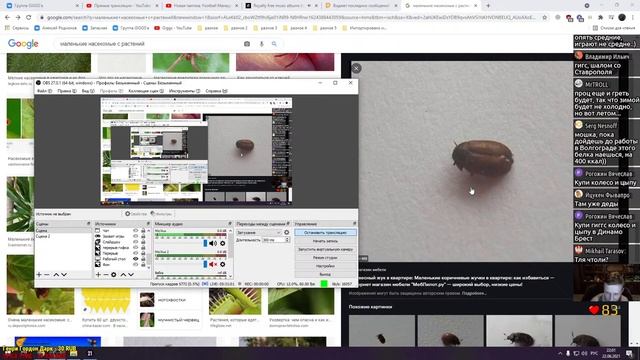Open the Windows notification center icon
This screenshot has height=360, width=640.
[629, 353]
